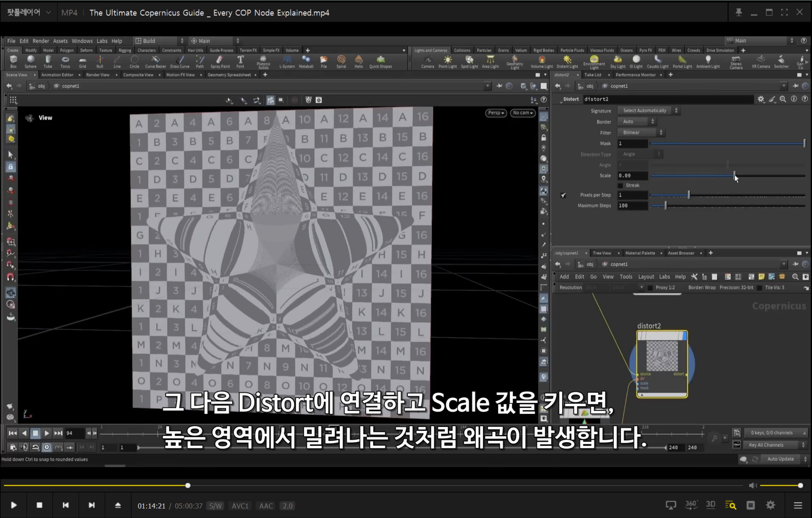812x518 pixels.
Task: Click the Scale value field
Action: coord(632,176)
